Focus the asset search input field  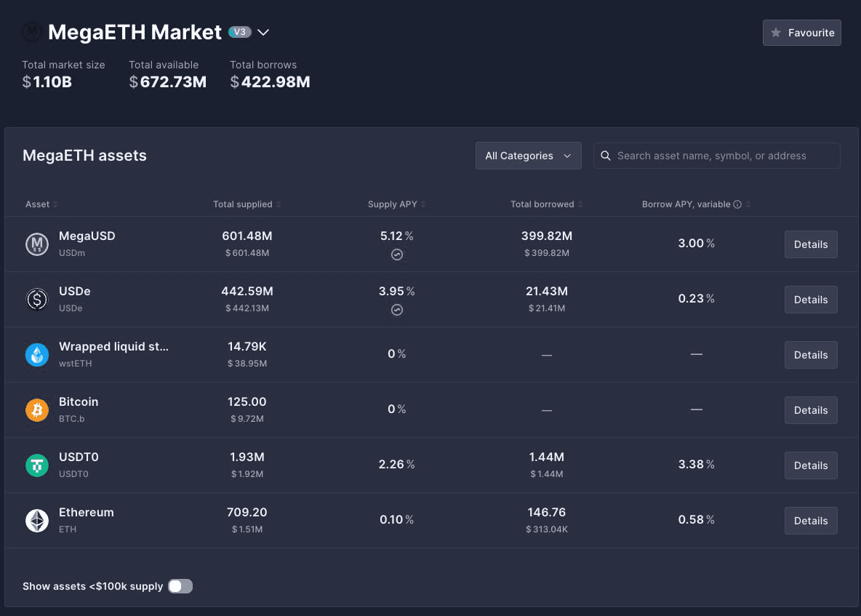[716, 156]
